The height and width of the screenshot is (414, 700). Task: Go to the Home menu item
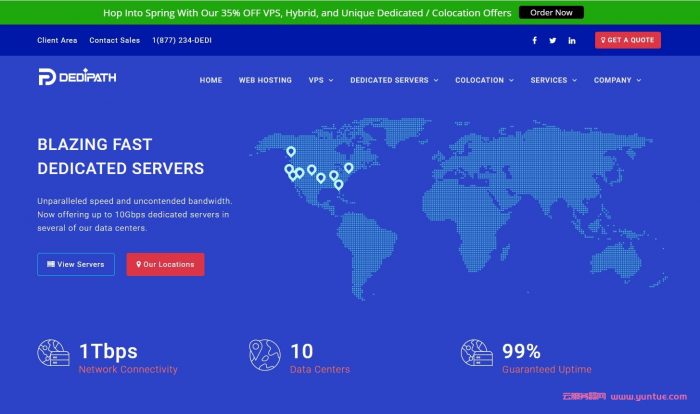(x=211, y=80)
